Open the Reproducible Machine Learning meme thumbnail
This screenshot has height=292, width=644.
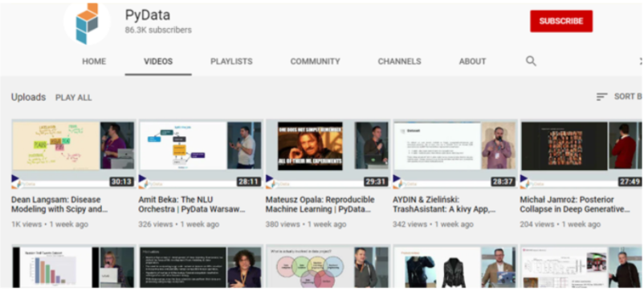pos(328,154)
